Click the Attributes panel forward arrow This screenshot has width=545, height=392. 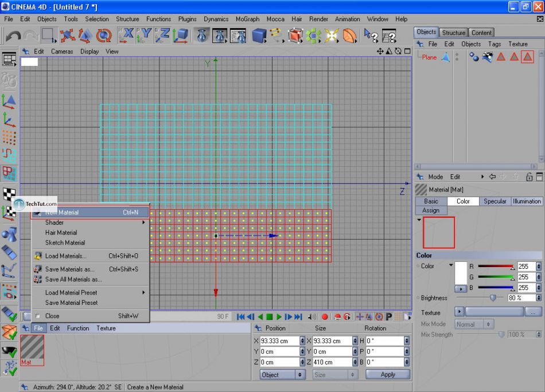pos(502,177)
